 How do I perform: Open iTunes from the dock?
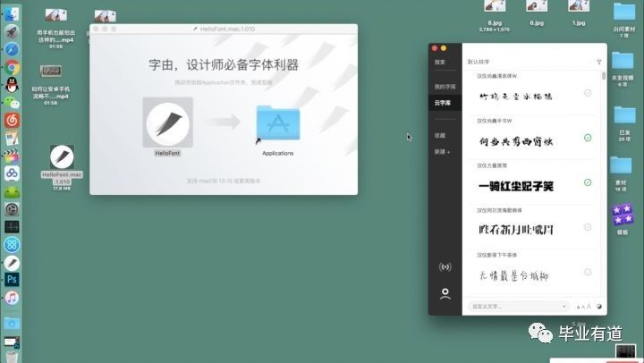click(x=12, y=298)
